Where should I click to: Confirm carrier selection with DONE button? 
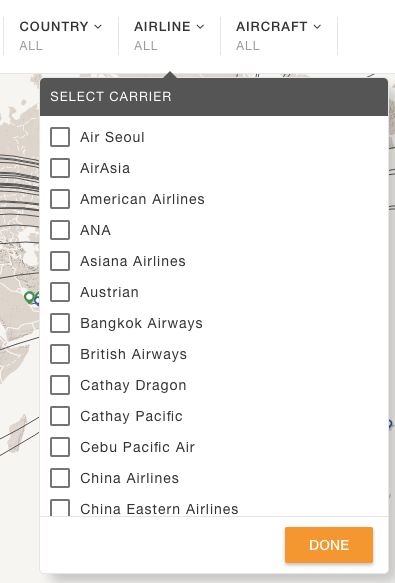coord(329,545)
